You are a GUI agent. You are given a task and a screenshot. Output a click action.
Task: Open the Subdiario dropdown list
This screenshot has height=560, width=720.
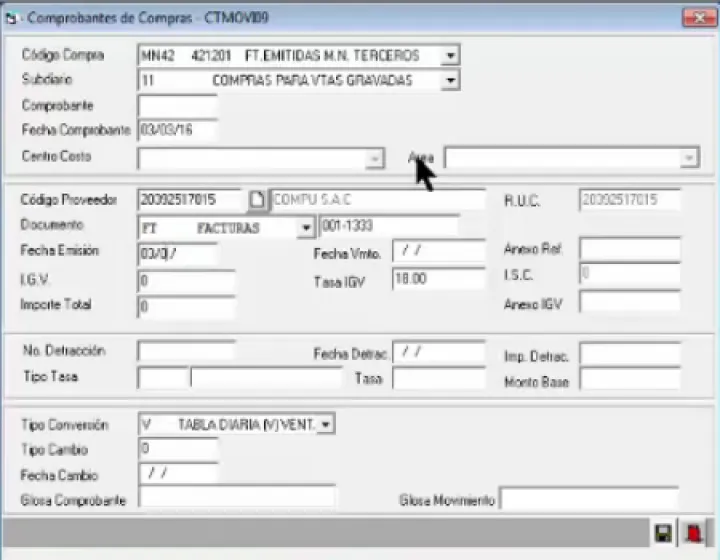pos(450,80)
